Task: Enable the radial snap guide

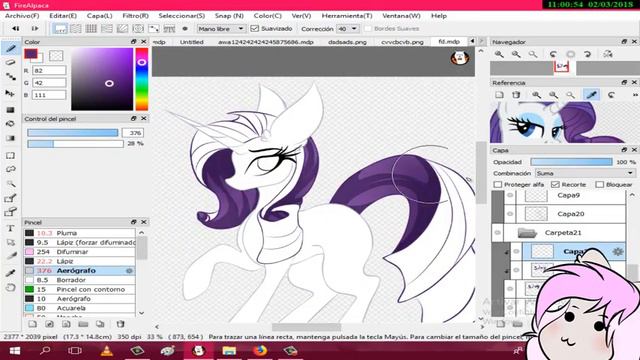Action: pyautogui.click(x=122, y=29)
